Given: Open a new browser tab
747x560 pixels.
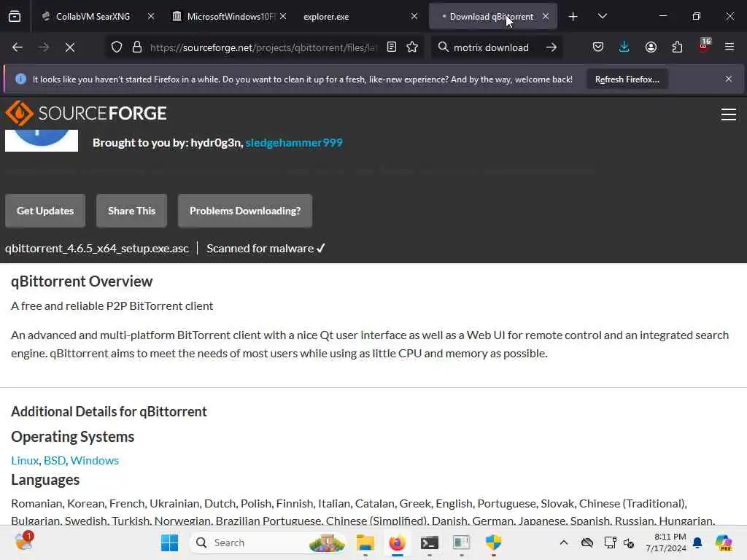Looking at the screenshot, I should [x=573, y=17].
